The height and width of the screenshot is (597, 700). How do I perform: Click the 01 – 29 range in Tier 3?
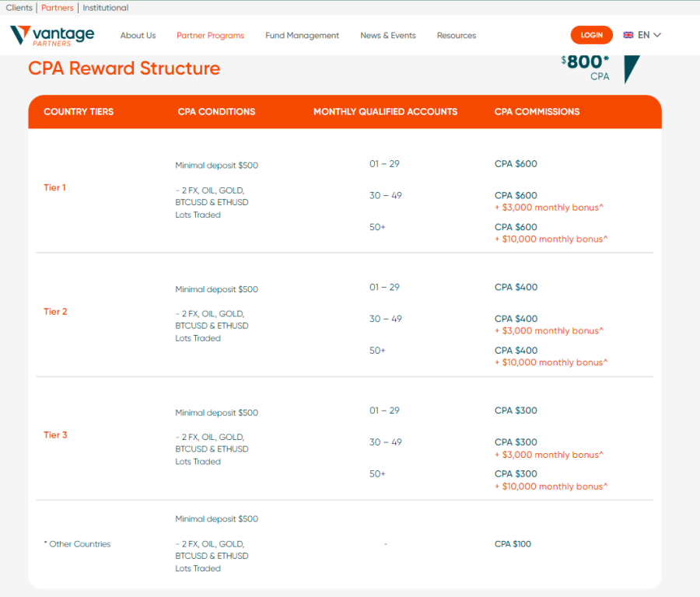click(384, 410)
